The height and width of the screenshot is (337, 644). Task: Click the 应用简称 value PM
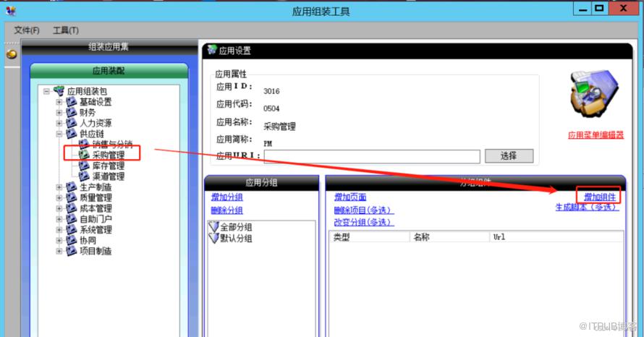(268, 143)
